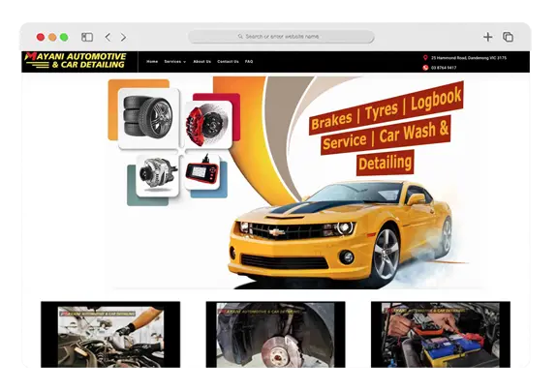The height and width of the screenshot is (392, 557).
Task: Click the Detailing banner text
Action: [x=386, y=163]
